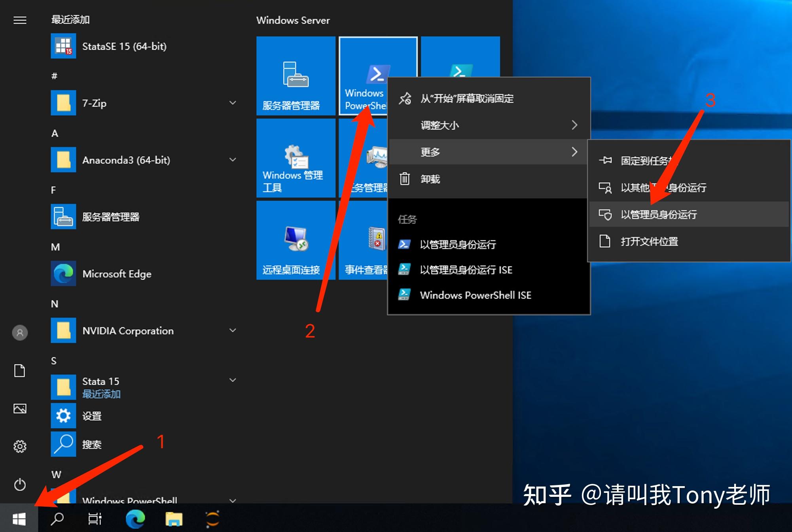Select Windows PowerShell ISE task entry
Image resolution: width=792 pixels, height=532 pixels.
489,295
